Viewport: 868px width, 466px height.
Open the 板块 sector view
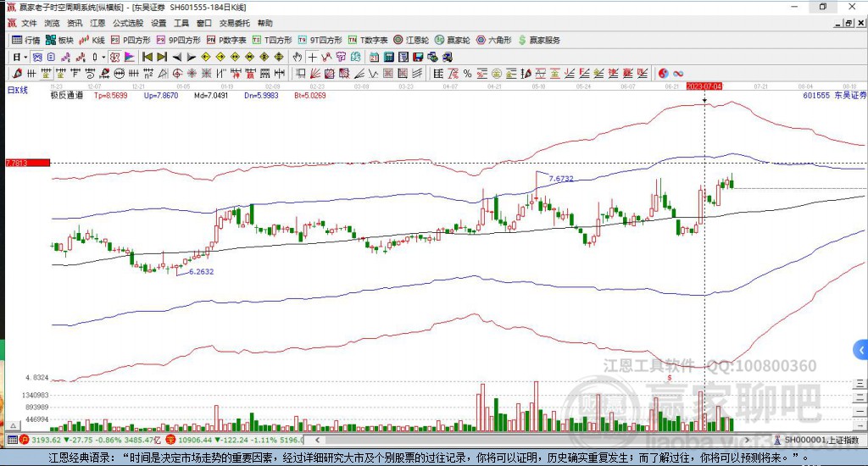point(59,40)
